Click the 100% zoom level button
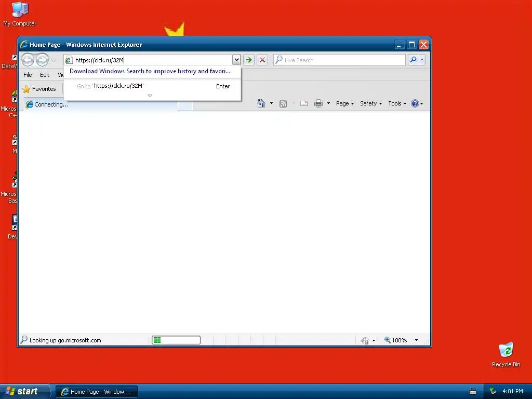 pos(395,340)
